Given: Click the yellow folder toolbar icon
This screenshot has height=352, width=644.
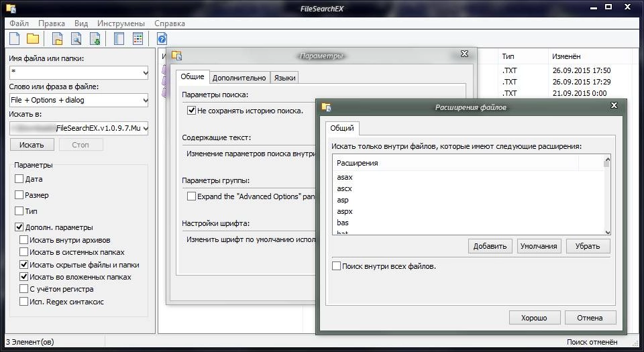Looking at the screenshot, I should (33, 39).
